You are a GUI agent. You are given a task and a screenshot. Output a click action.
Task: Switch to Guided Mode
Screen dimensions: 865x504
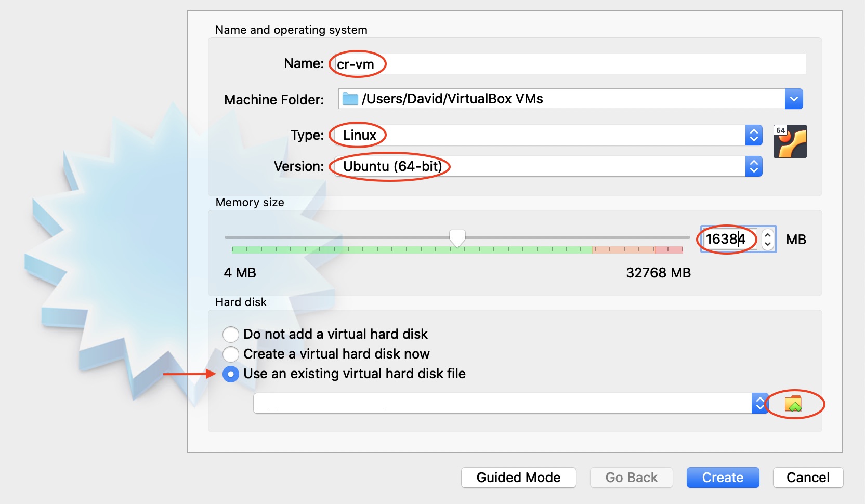click(x=518, y=478)
